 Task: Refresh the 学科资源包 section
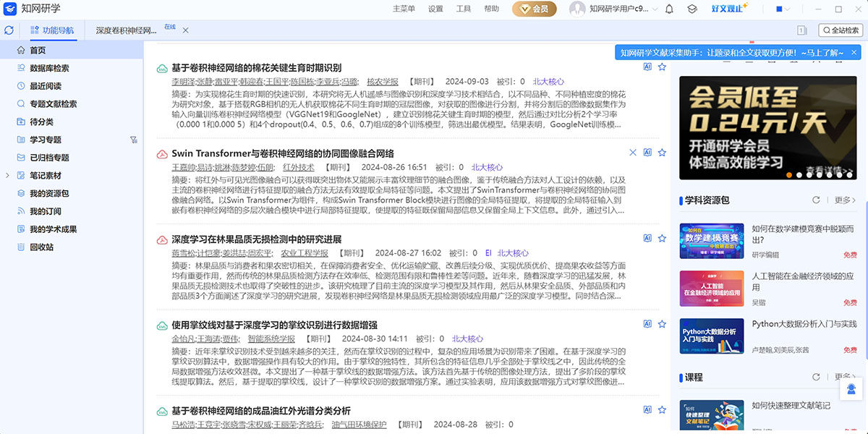click(x=816, y=200)
